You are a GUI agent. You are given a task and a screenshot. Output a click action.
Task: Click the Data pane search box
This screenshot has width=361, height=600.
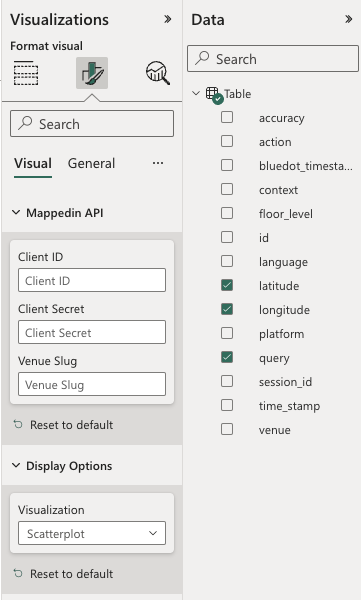tap(273, 59)
